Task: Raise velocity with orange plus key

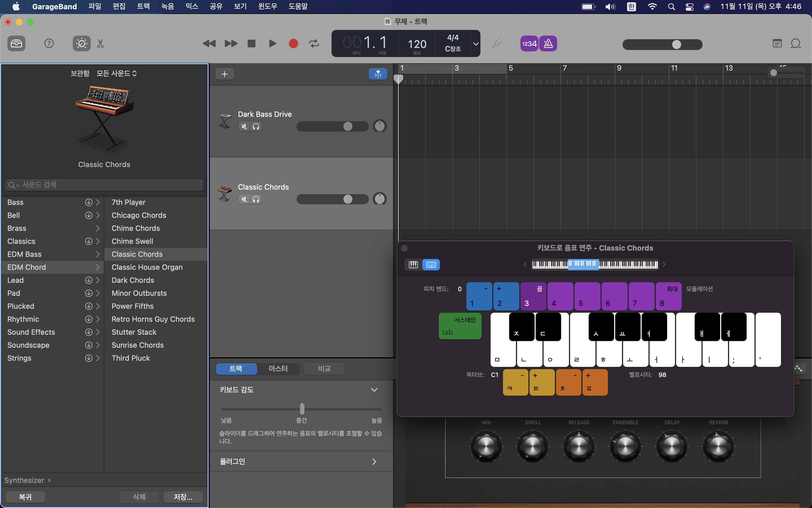Action: click(x=595, y=382)
